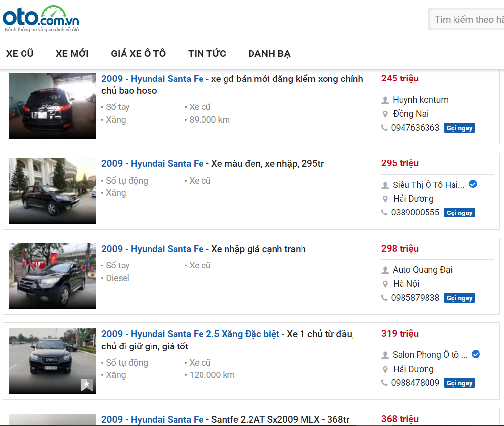Click the seller icon beside Auto Quang Đại

[x=385, y=270]
